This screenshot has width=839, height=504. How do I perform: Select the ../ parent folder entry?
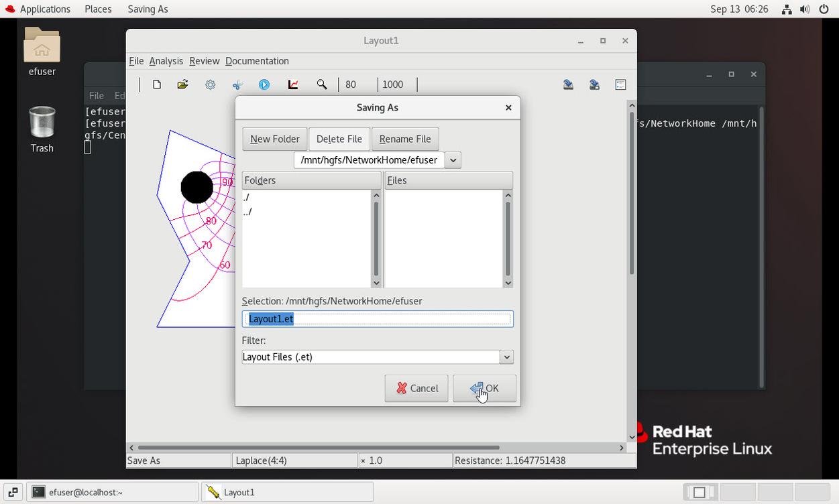click(x=247, y=212)
